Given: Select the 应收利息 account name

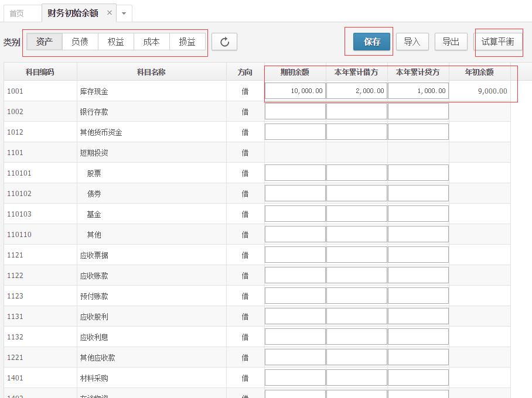Looking at the screenshot, I should (94, 337).
